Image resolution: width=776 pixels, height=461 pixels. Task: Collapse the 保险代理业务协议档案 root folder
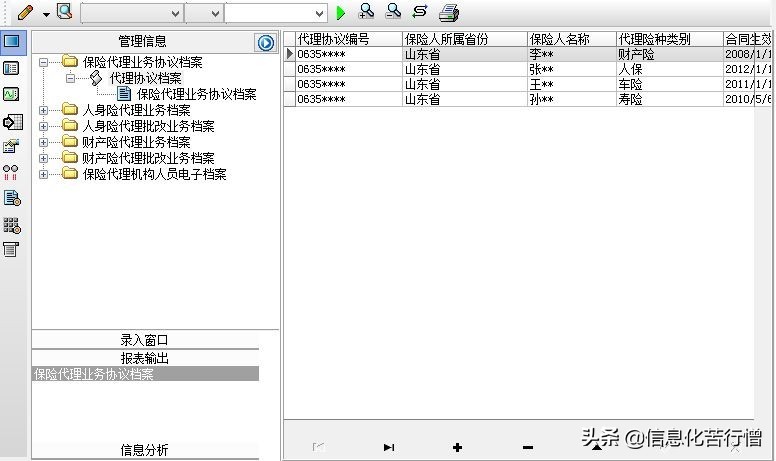[44, 63]
